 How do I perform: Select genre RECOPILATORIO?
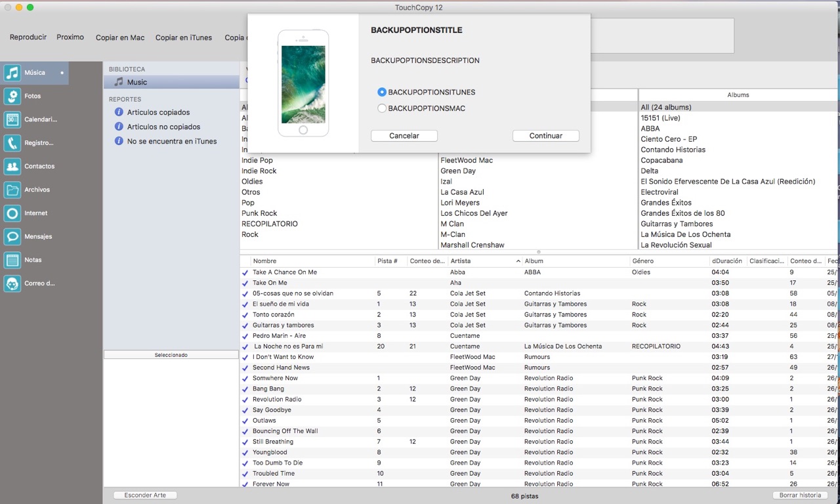tap(270, 224)
